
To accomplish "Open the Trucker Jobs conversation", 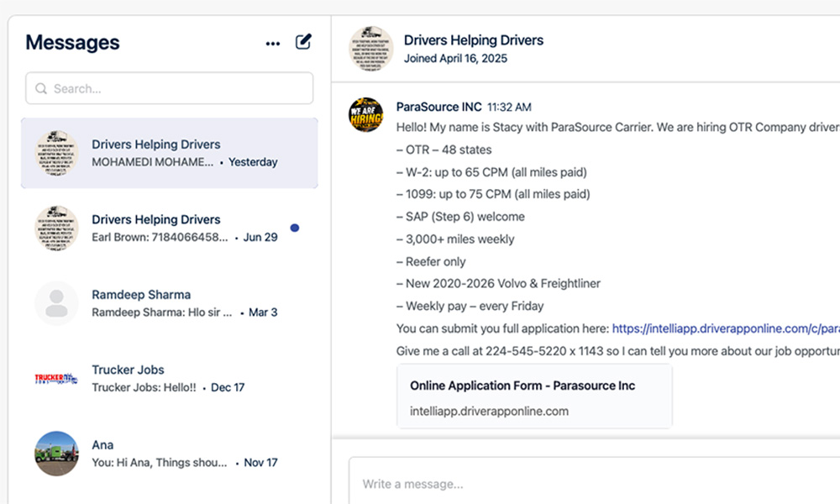I will pyautogui.click(x=170, y=378).
